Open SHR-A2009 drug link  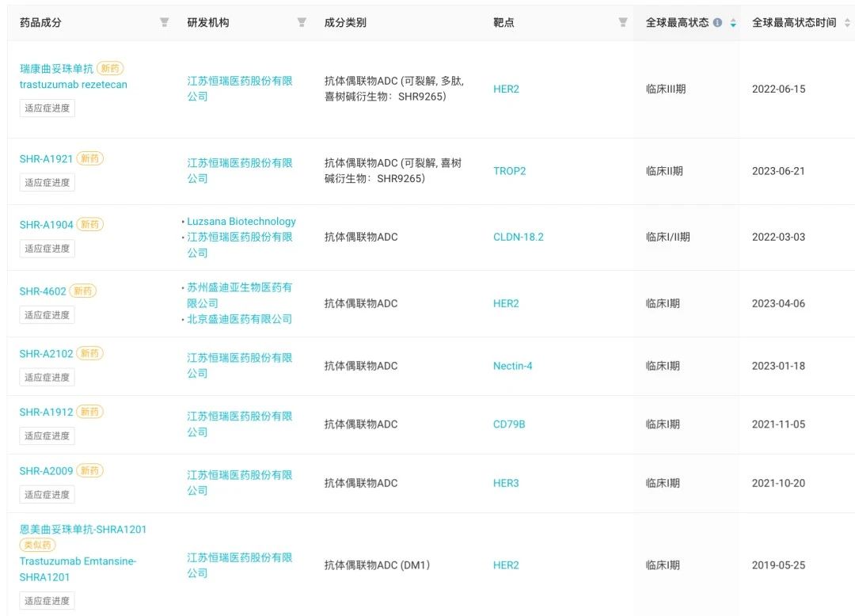point(46,471)
